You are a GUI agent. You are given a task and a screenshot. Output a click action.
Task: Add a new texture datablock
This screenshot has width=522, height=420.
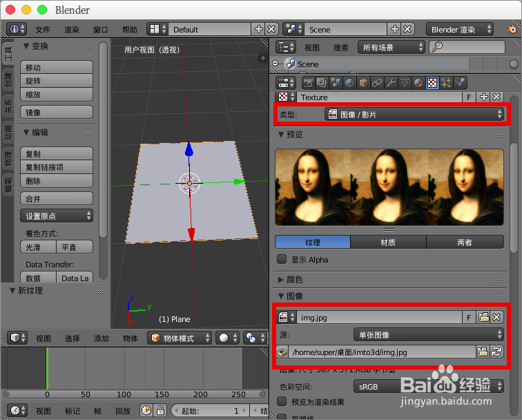[484, 97]
